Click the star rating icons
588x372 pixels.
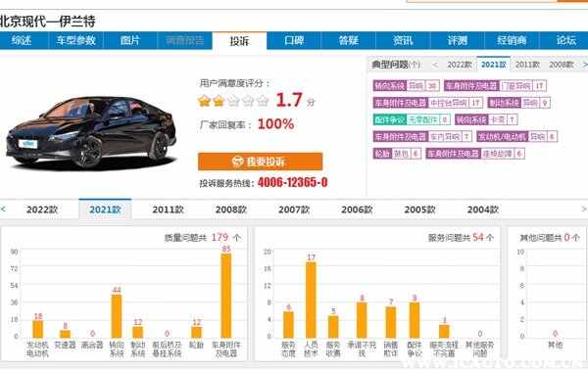(x=233, y=101)
